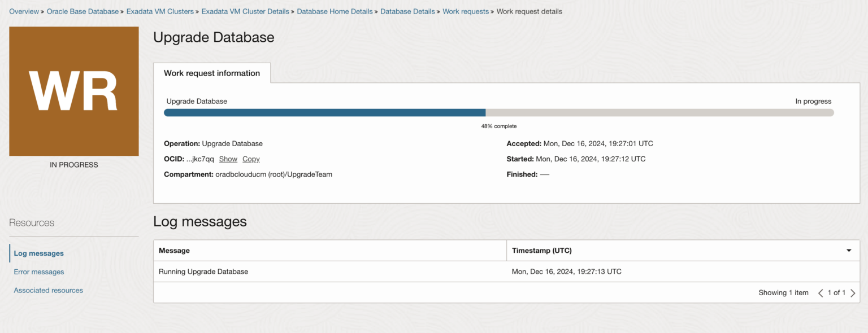Click the WR work request badge icon

tap(73, 91)
